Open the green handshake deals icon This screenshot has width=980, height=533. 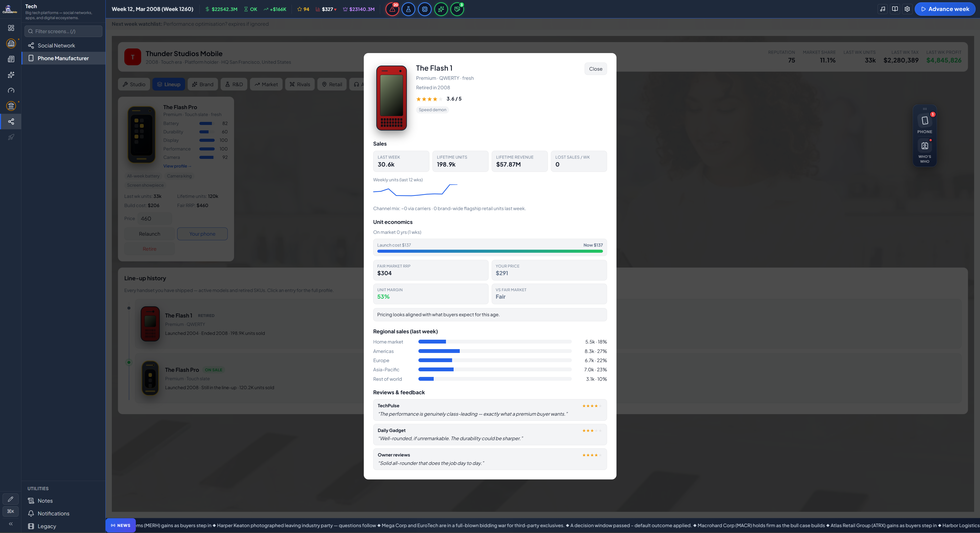tap(457, 9)
